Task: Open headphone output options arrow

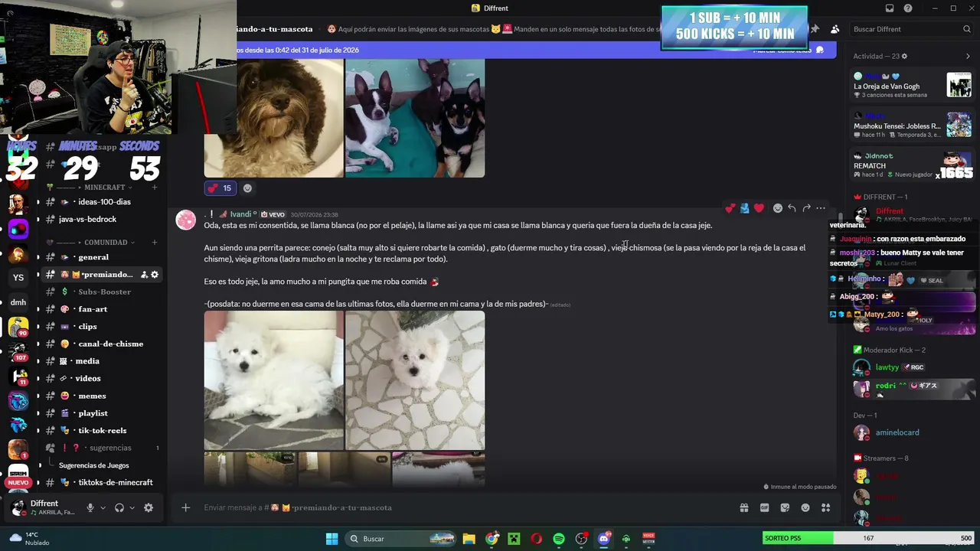Action: [x=132, y=507]
